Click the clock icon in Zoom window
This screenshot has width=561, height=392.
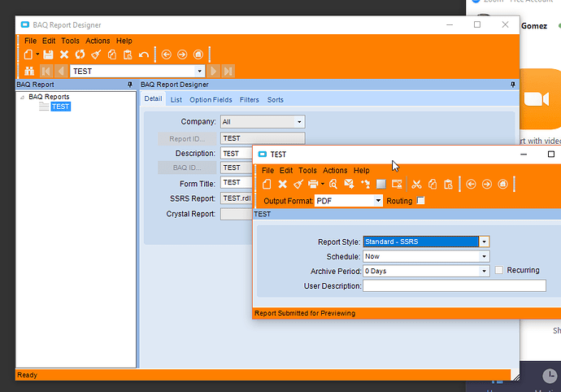550,376
